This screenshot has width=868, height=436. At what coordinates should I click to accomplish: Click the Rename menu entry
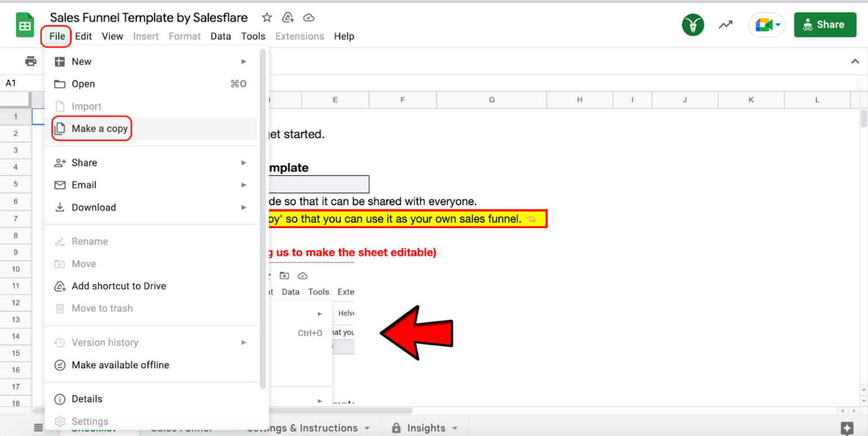(151, 241)
